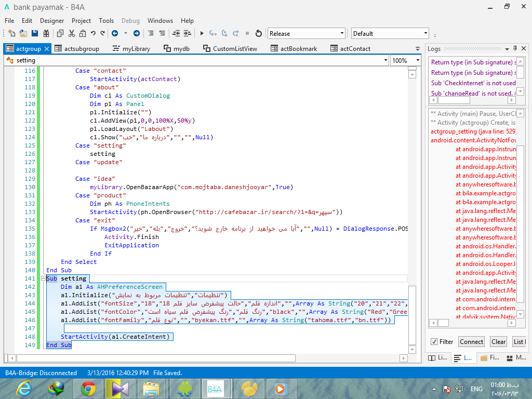This screenshot has width=532, height=399.
Task: Open Google Chrome from the taskbar
Action: [88, 388]
